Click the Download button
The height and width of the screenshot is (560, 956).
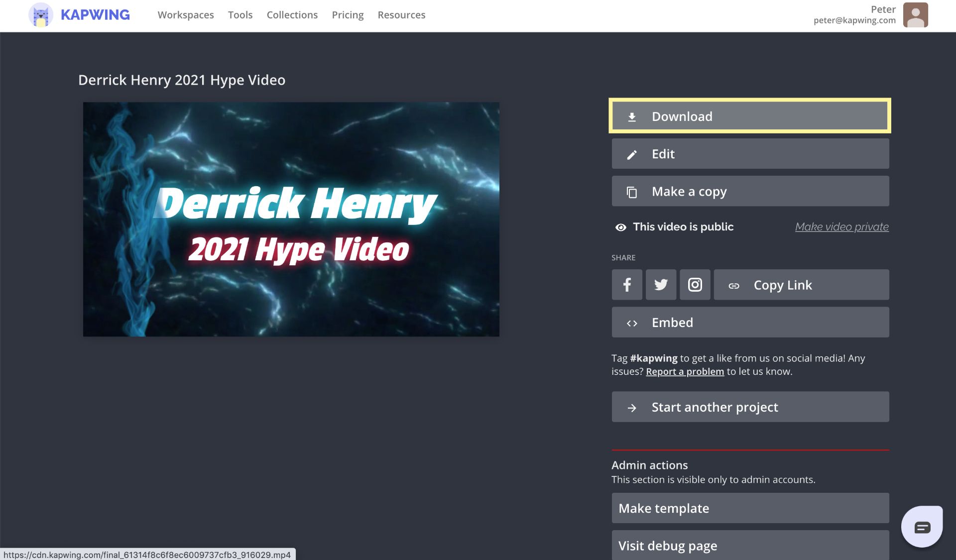click(x=750, y=116)
